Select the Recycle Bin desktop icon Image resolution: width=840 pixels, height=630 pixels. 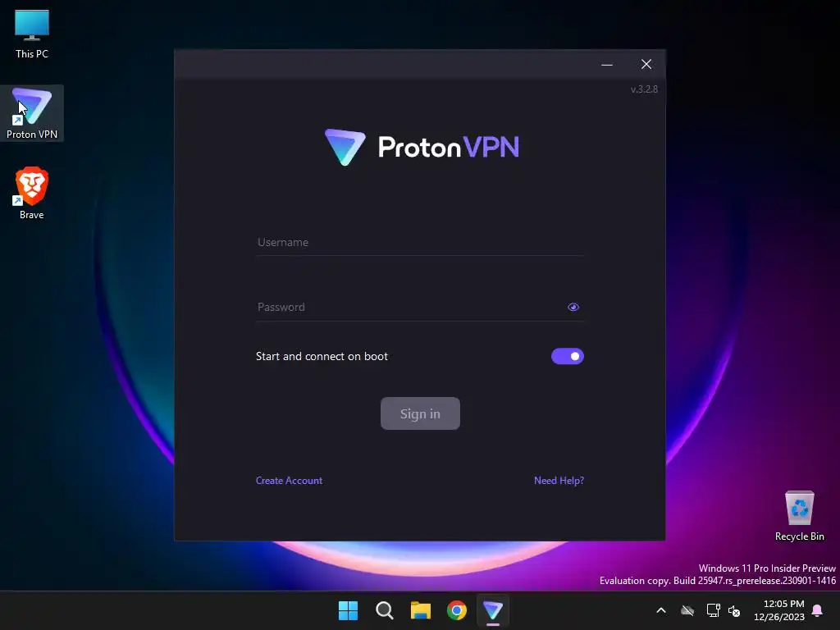pos(799,516)
